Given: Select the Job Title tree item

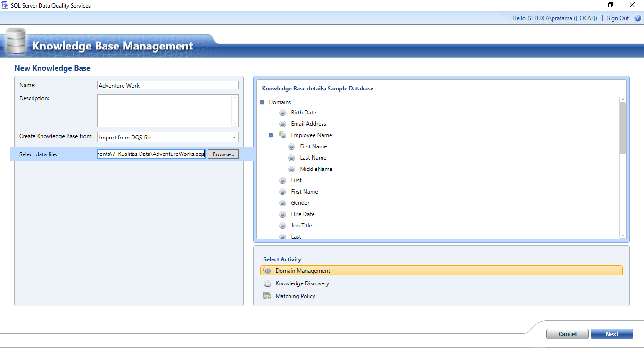Looking at the screenshot, I should [x=301, y=226].
